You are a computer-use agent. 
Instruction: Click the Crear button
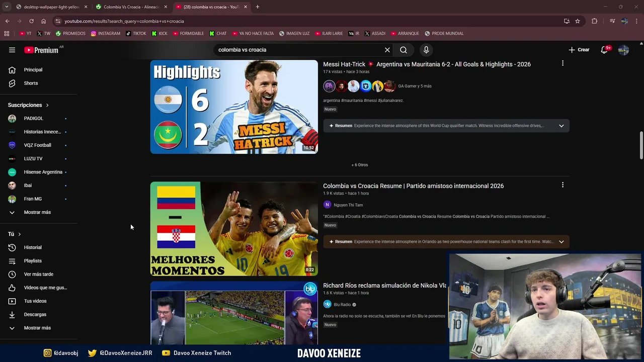click(x=579, y=50)
